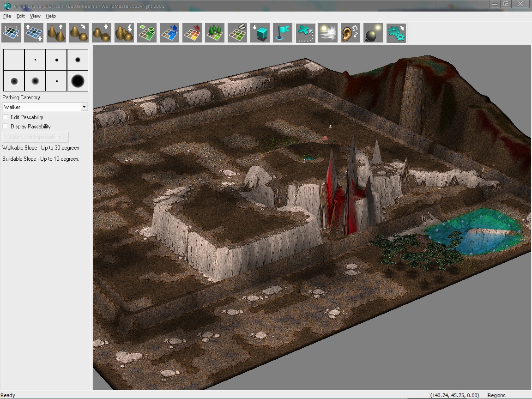Select the teal flag marker tool
Screen dimensions: 532x399
point(283,33)
